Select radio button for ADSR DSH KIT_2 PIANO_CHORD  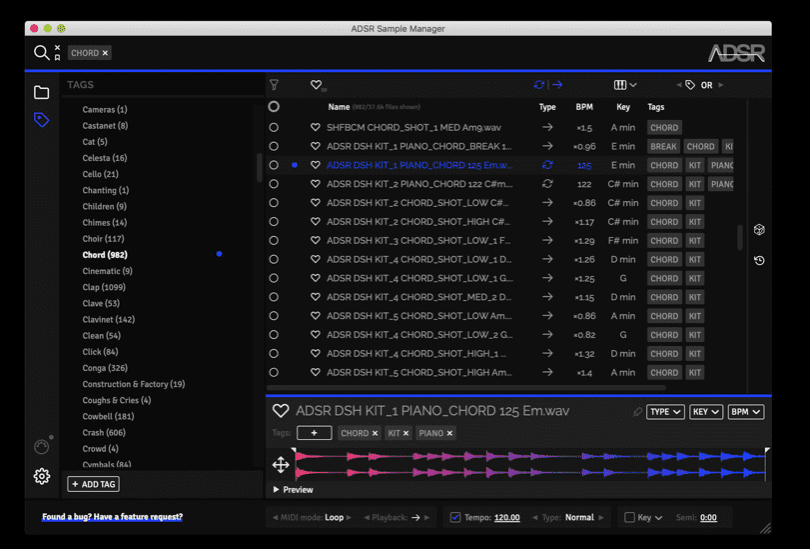coord(274,184)
